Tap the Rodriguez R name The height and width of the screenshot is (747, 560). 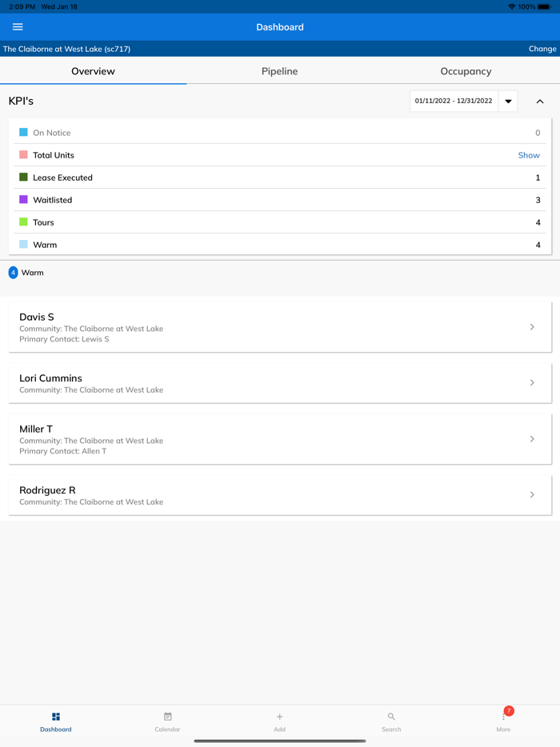(x=47, y=490)
